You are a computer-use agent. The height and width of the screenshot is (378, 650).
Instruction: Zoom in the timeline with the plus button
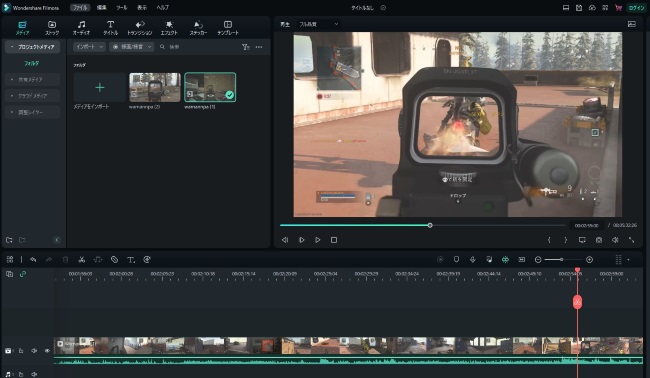coord(589,259)
